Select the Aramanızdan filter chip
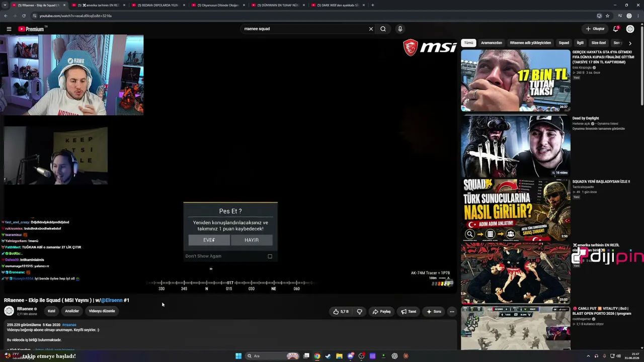 pos(492,43)
